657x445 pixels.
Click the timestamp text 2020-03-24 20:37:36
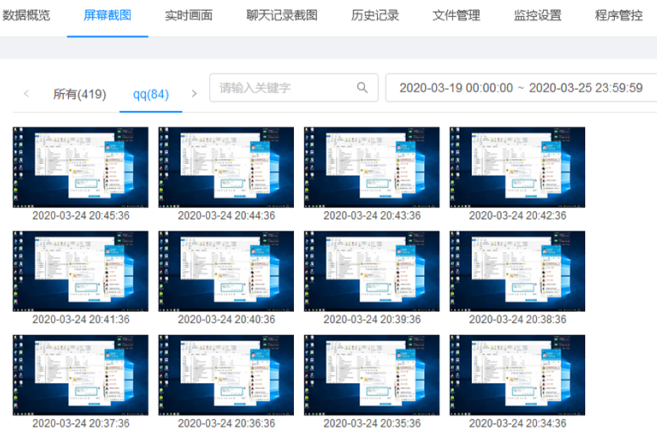81,423
